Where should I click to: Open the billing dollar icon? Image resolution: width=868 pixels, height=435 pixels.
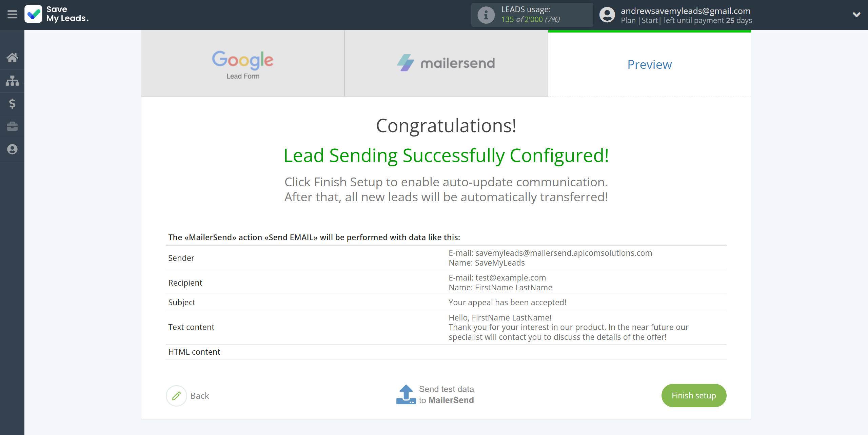pyautogui.click(x=12, y=103)
